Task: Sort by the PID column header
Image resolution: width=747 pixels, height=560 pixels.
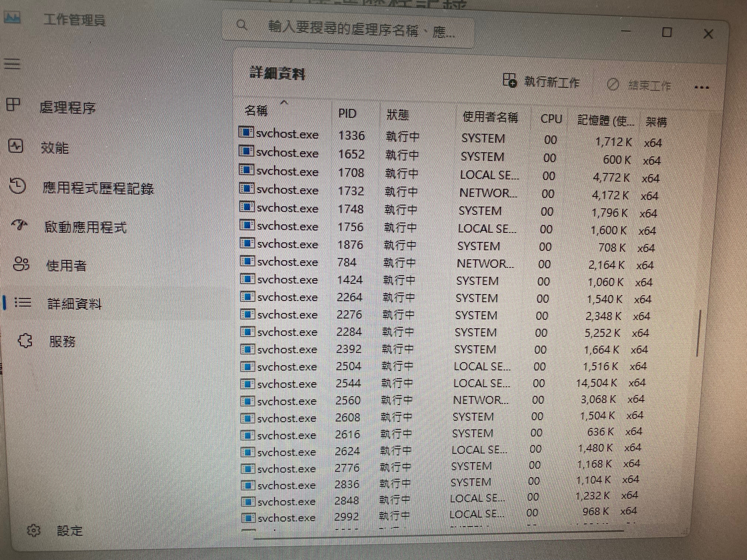Action: [347, 113]
